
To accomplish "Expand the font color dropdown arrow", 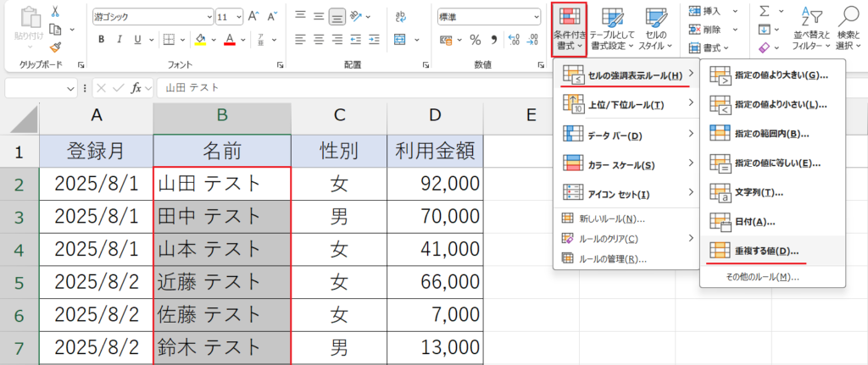I will coord(243,39).
